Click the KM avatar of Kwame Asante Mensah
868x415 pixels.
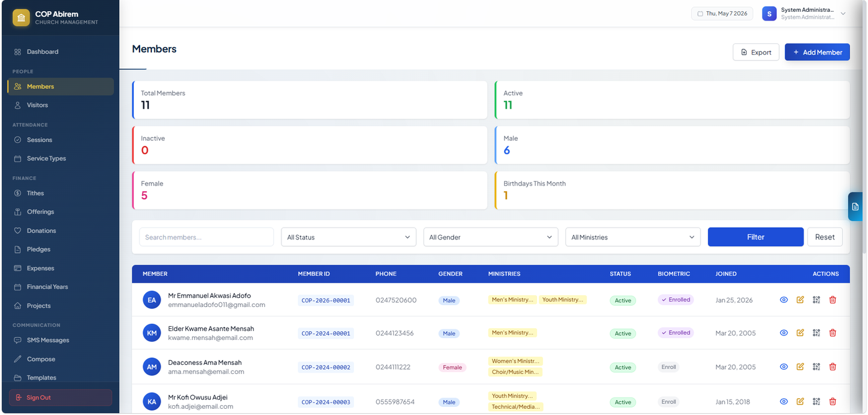click(x=152, y=333)
